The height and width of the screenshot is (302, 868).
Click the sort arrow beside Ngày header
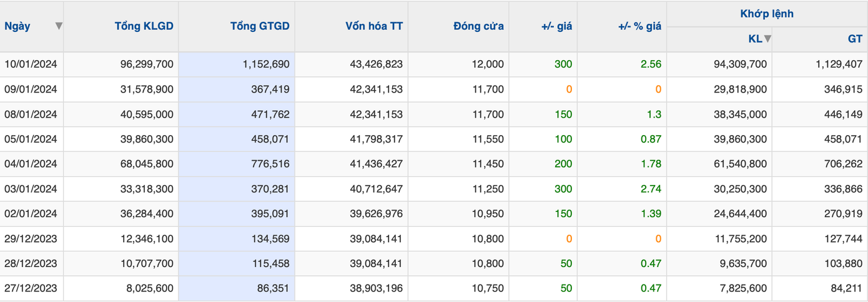[59, 26]
